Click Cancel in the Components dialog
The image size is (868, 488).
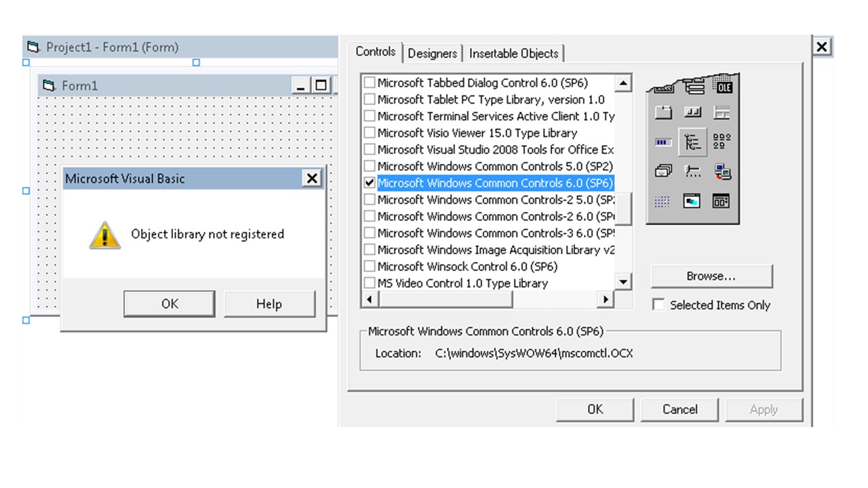point(679,409)
